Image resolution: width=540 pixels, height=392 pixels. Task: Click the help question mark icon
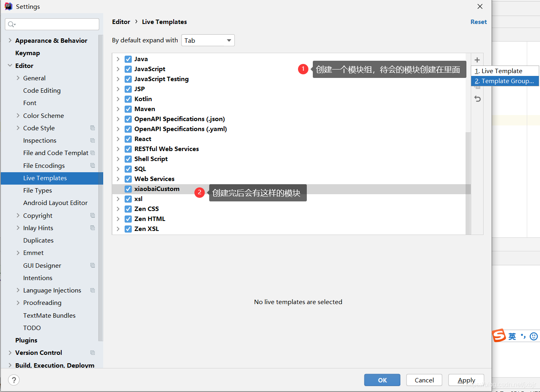tap(14, 380)
